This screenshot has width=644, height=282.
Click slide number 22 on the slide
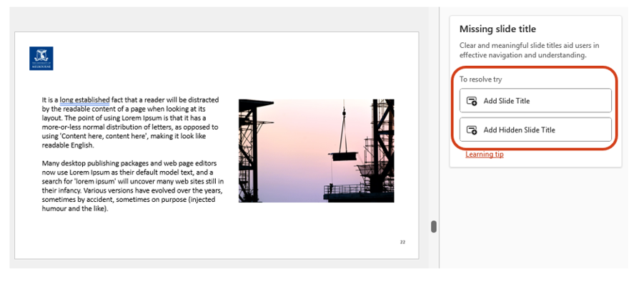tap(402, 242)
